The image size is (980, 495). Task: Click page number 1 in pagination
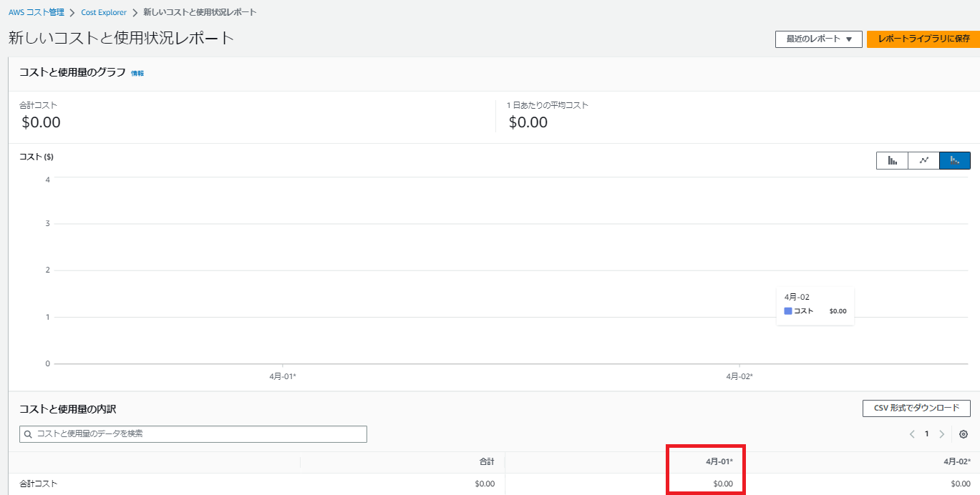(x=926, y=434)
